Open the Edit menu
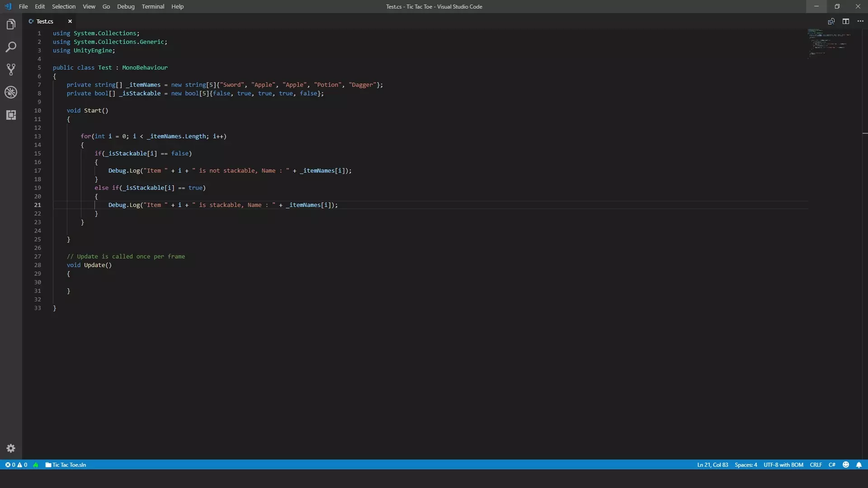The image size is (868, 488). click(40, 6)
